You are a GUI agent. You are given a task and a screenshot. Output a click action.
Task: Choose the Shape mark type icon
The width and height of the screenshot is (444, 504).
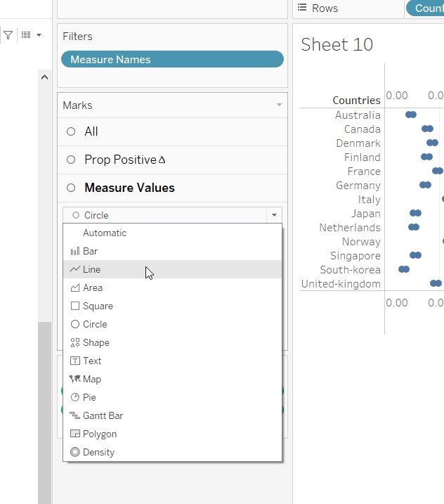coord(74,342)
